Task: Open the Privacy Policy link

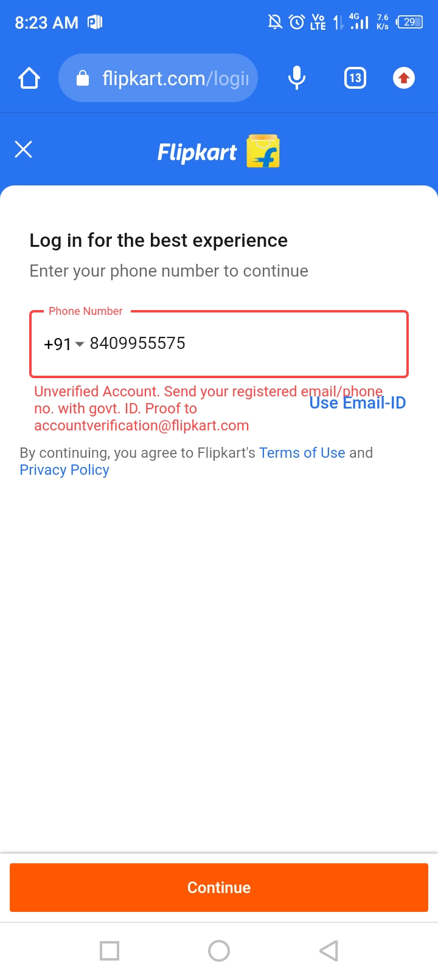Action: pyautogui.click(x=64, y=470)
